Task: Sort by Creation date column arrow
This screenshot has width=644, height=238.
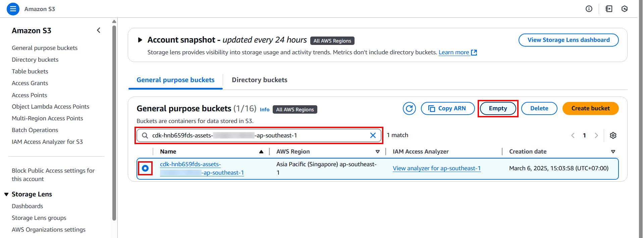Action: point(613,152)
